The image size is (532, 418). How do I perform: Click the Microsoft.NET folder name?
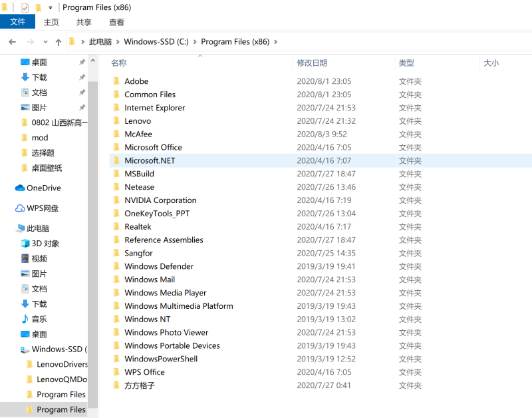coord(150,160)
